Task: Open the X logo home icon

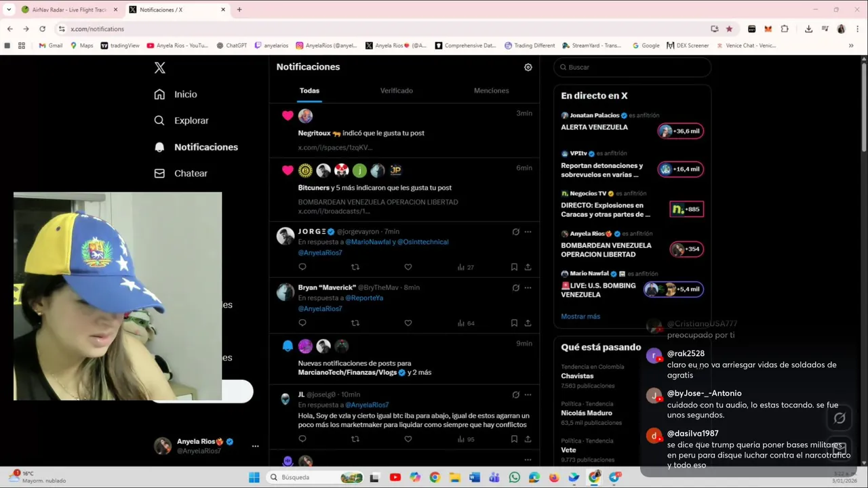Action: pyautogui.click(x=159, y=68)
